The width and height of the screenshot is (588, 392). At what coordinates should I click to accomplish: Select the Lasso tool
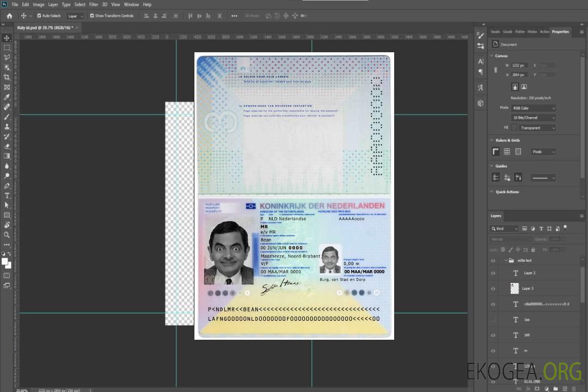[7, 57]
